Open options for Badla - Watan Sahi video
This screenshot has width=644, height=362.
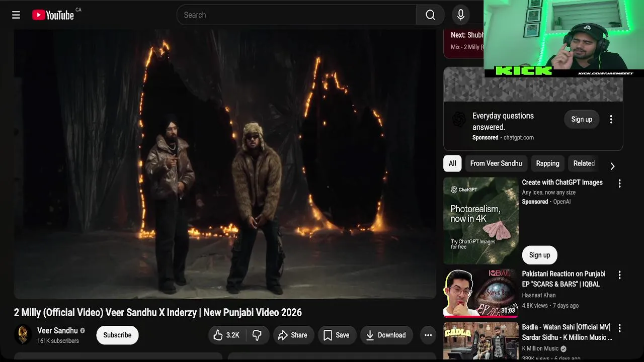619,328
